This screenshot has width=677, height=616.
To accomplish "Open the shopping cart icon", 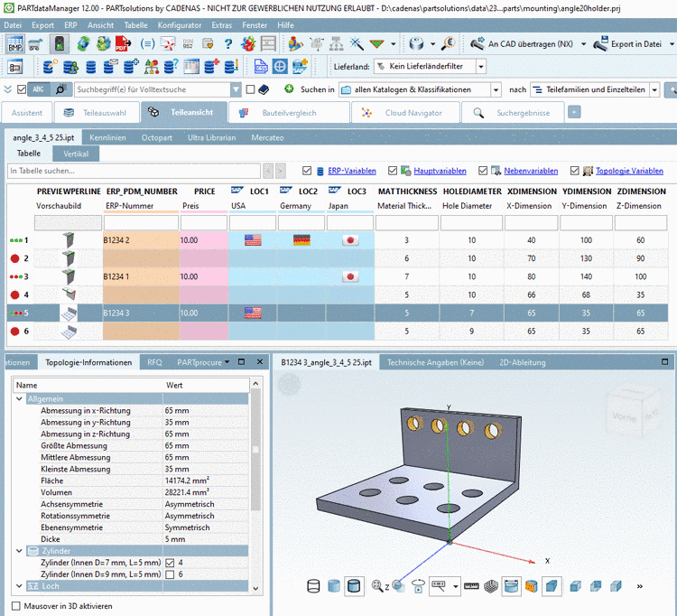I will [x=35, y=44].
